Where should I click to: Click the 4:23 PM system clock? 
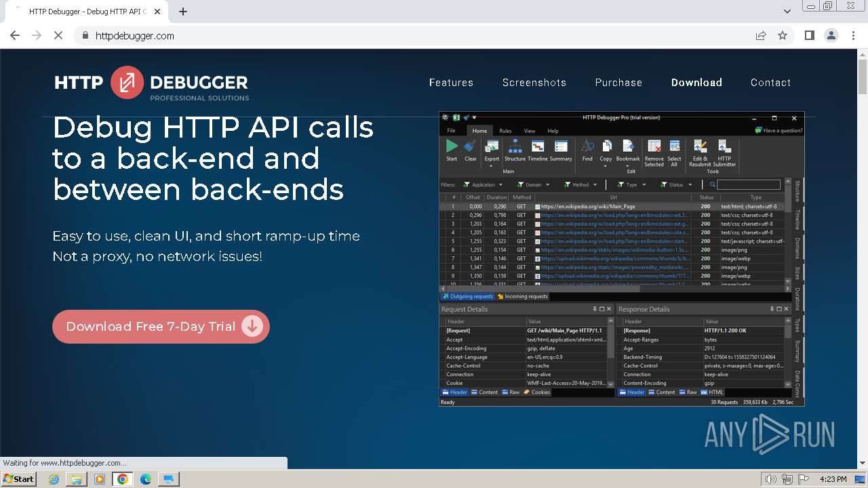click(x=833, y=479)
